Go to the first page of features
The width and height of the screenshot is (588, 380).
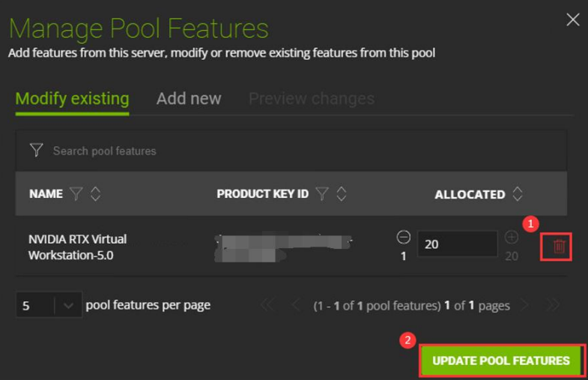pyautogui.click(x=267, y=306)
